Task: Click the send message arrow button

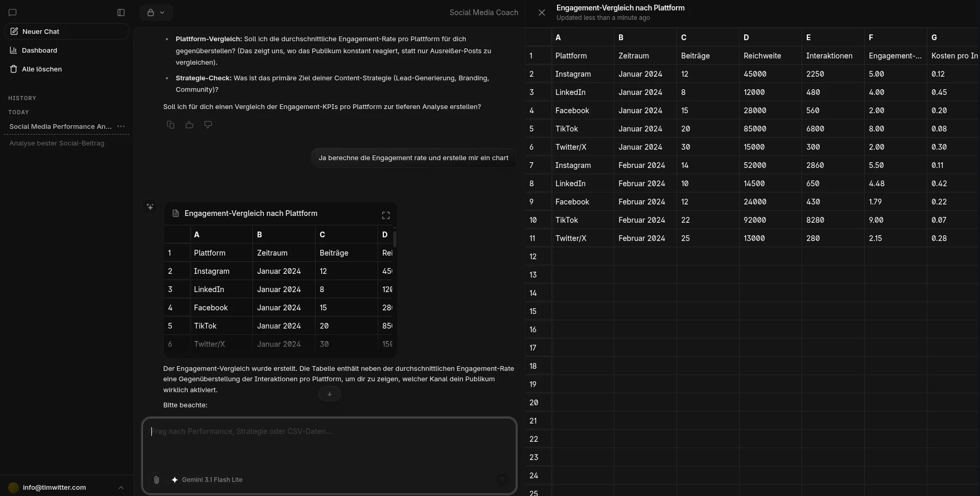Action: pyautogui.click(x=502, y=480)
